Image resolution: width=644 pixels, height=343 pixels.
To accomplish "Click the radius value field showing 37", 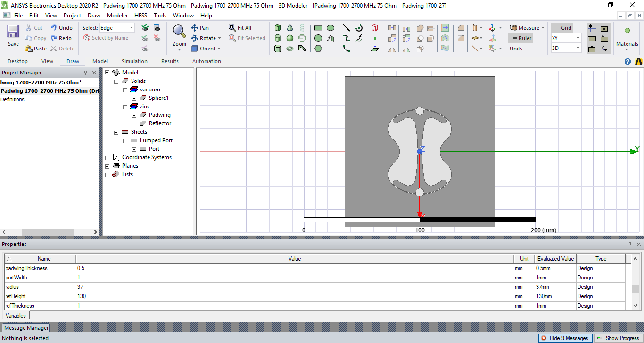I will pos(295,287).
